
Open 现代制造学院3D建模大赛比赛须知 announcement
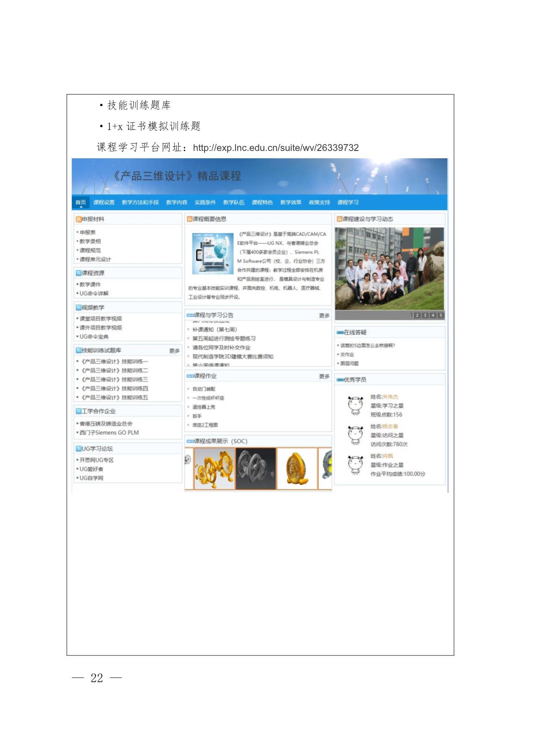[x=233, y=357]
